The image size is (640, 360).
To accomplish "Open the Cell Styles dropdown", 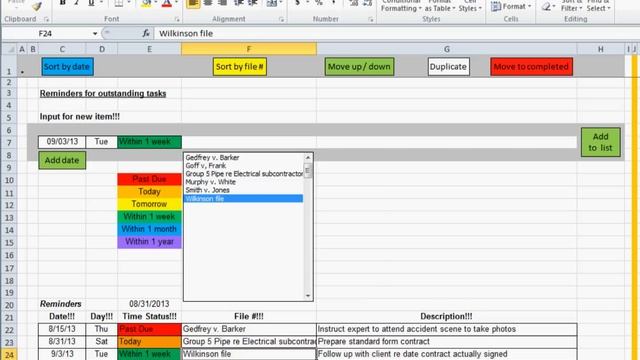I will click(470, 6).
